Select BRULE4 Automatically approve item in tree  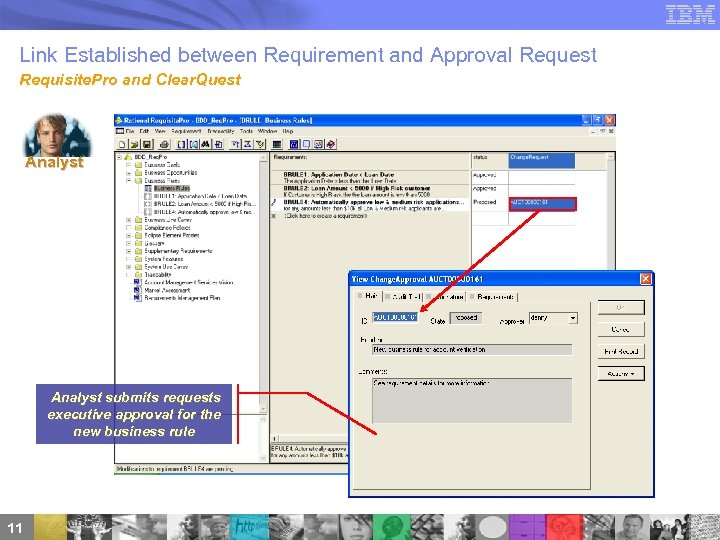(204, 212)
